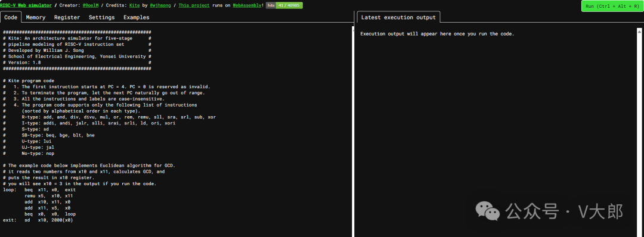Open the WebAssembly link

[247, 6]
